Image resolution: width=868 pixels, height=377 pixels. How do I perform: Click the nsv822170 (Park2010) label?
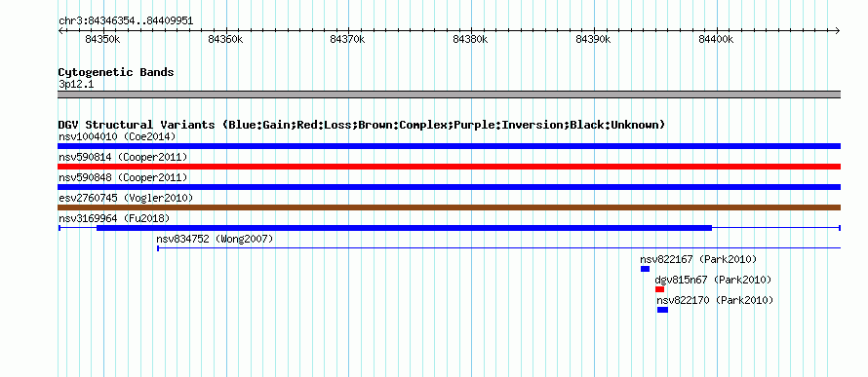pos(715,300)
